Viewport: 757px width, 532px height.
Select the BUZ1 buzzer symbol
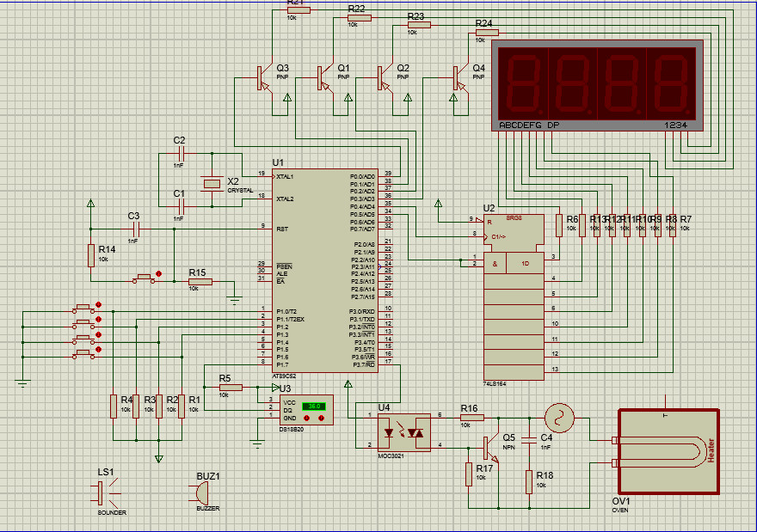click(x=199, y=493)
